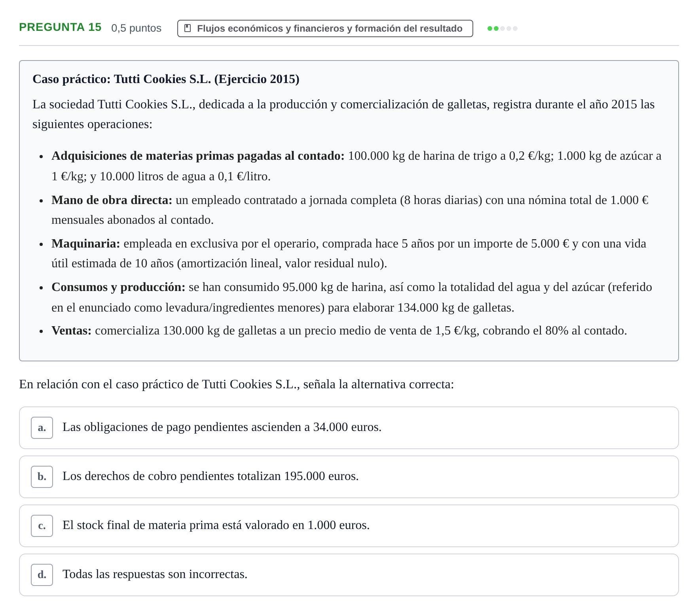Screen dimensions: 698x616
Task: Choose 'Las obligaciones de pago pendientes' option
Action: [349, 428]
